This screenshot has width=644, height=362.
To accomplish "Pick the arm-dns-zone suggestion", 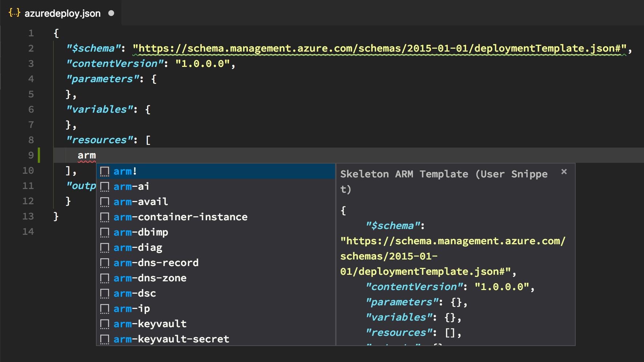I will (x=216, y=278).
